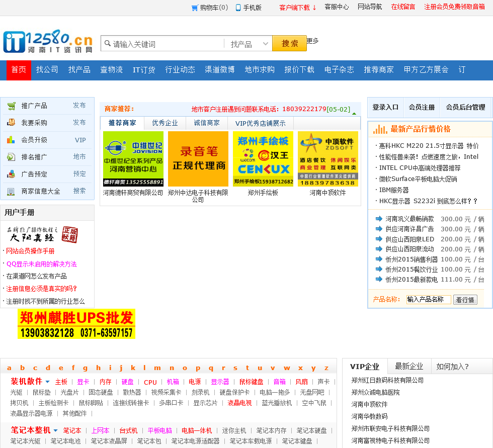Click the 会员升级 bar chart icon
493x448 pixels.
coord(11,139)
